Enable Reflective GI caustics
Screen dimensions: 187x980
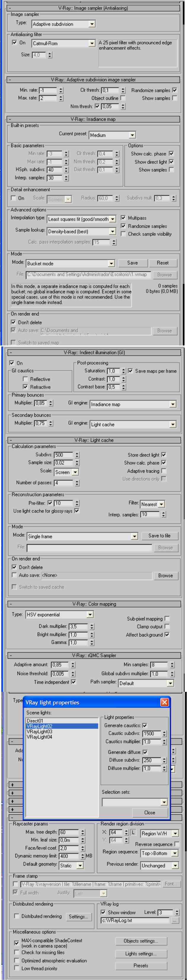(25, 379)
